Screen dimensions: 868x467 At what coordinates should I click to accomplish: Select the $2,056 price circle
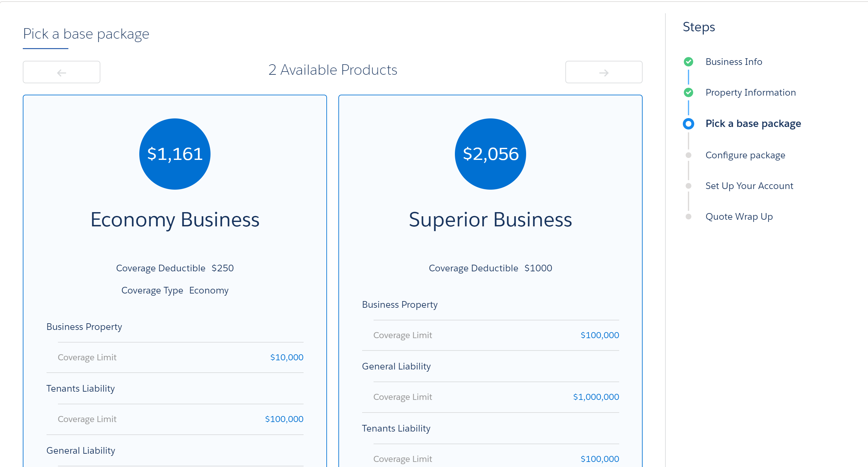click(490, 154)
